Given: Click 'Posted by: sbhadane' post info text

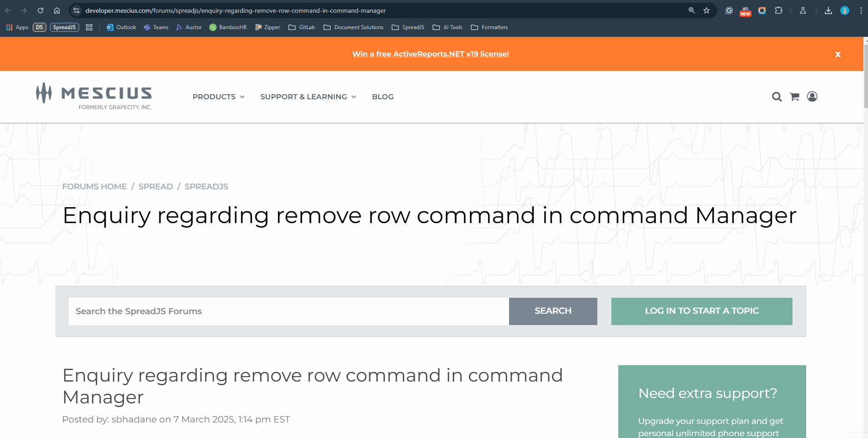Looking at the screenshot, I should [176, 419].
